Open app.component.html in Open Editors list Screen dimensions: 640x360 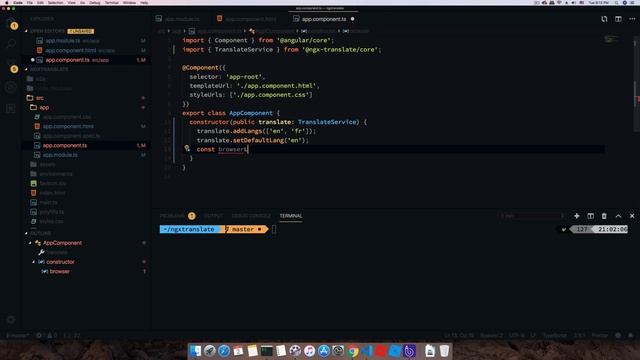point(71,50)
